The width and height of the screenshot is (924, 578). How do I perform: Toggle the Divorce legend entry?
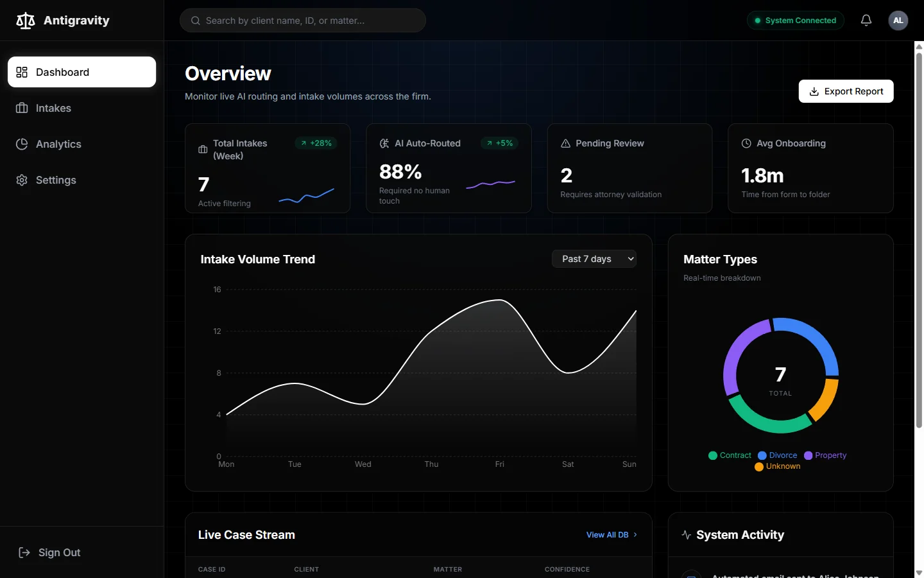(778, 455)
